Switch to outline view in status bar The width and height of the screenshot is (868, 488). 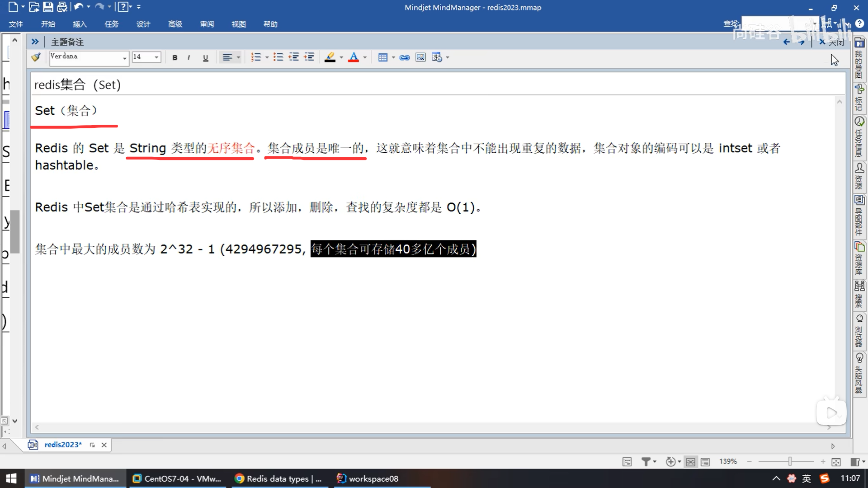[x=705, y=461]
